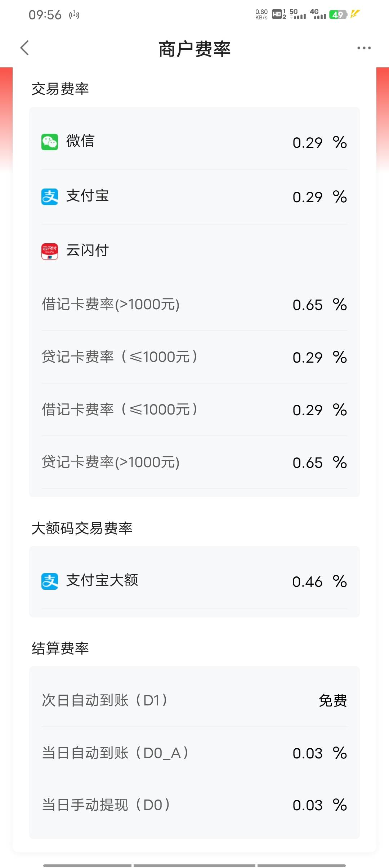Tap the Alipay icon beside 支付宝大额
The width and height of the screenshot is (389, 868).
[x=50, y=581]
